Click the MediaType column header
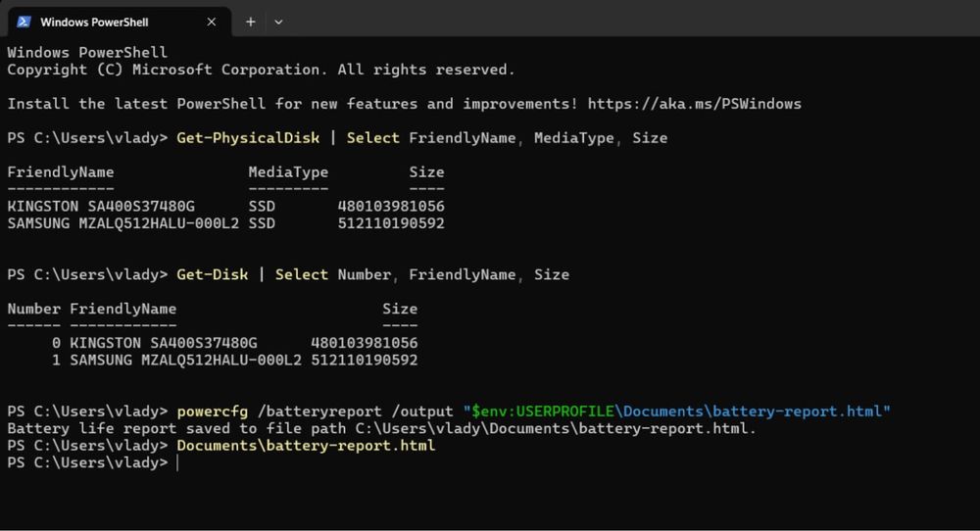The height and width of the screenshot is (531, 980). [288, 172]
